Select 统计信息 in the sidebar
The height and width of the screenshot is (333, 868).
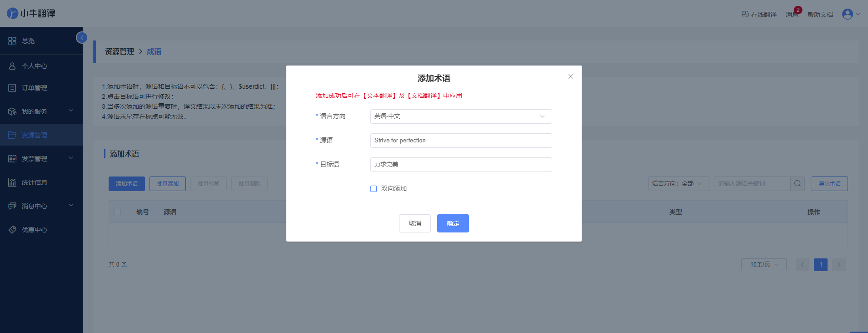pos(35,182)
